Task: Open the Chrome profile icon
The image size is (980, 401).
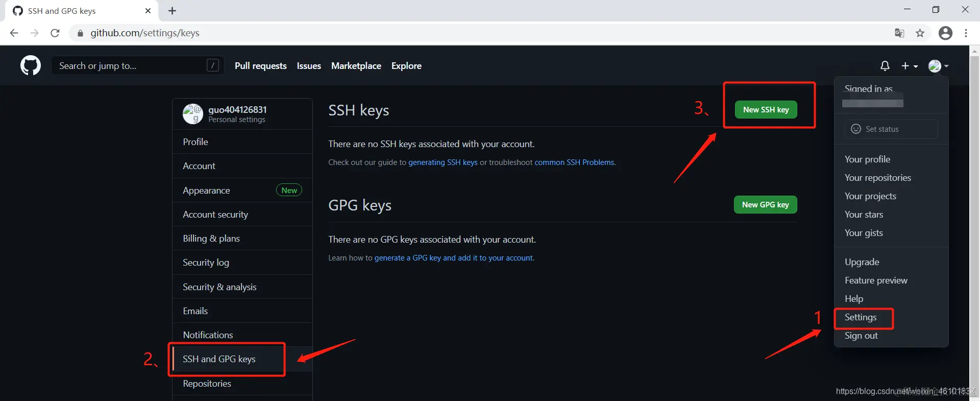Action: (x=945, y=33)
